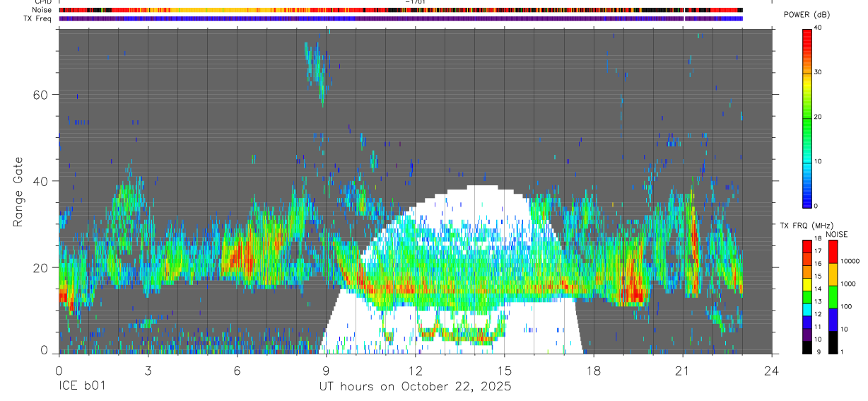Click the '0' tick label on the time axis
This screenshot has height=401, width=868.
click(59, 369)
